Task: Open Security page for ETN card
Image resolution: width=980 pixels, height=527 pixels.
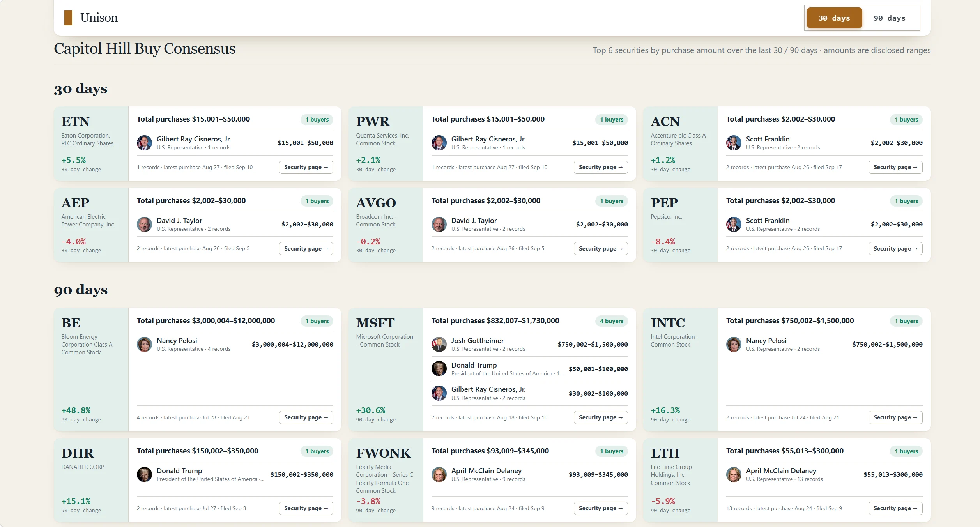Action: pos(306,167)
